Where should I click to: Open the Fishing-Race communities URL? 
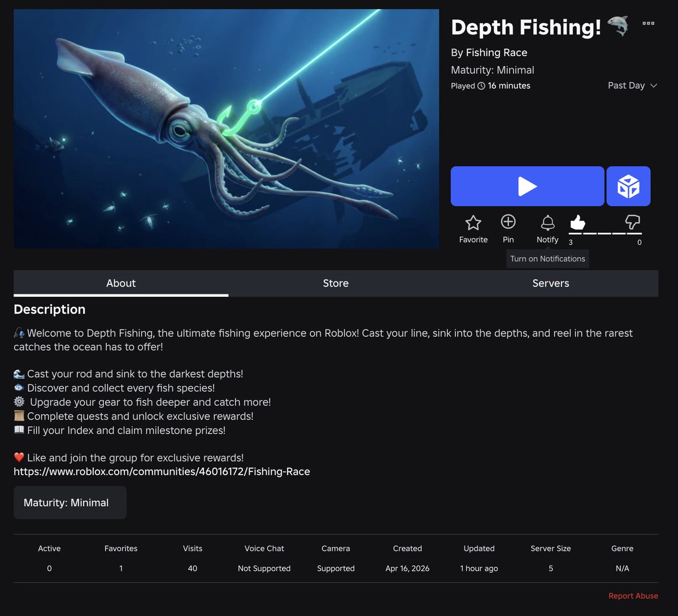pos(162,471)
